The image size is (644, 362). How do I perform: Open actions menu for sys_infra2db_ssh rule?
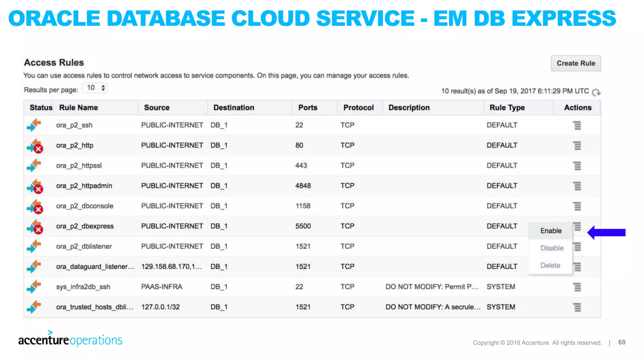pos(577,287)
